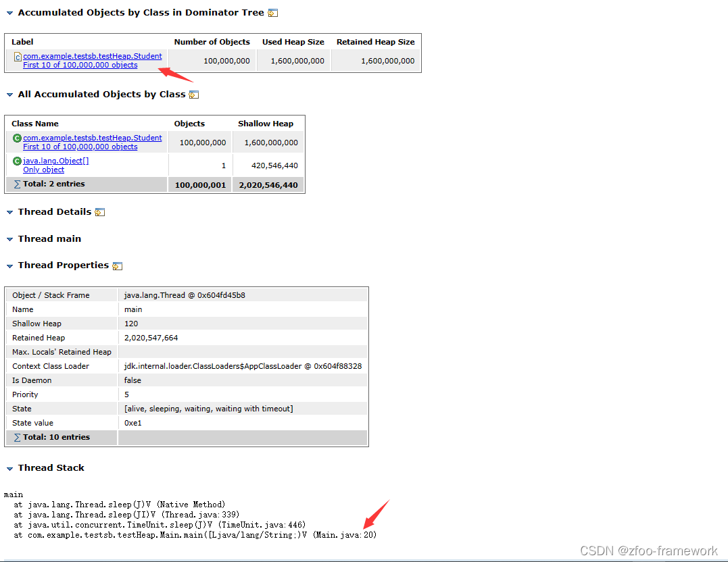The image size is (728, 562).
Task: Open the com.example.testsb.testHeap.Student link
Action: coord(93,55)
